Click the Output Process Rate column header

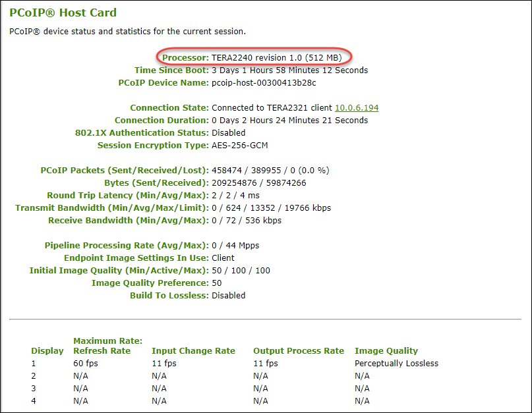pos(299,351)
